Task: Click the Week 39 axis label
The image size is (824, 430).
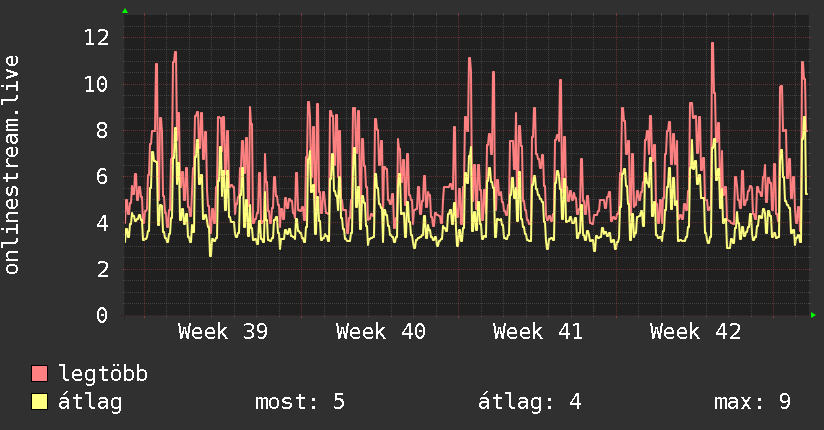Action: click(223, 332)
